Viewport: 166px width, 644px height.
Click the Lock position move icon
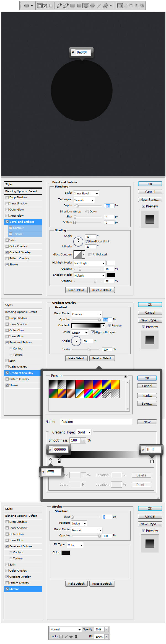click(x=71, y=637)
